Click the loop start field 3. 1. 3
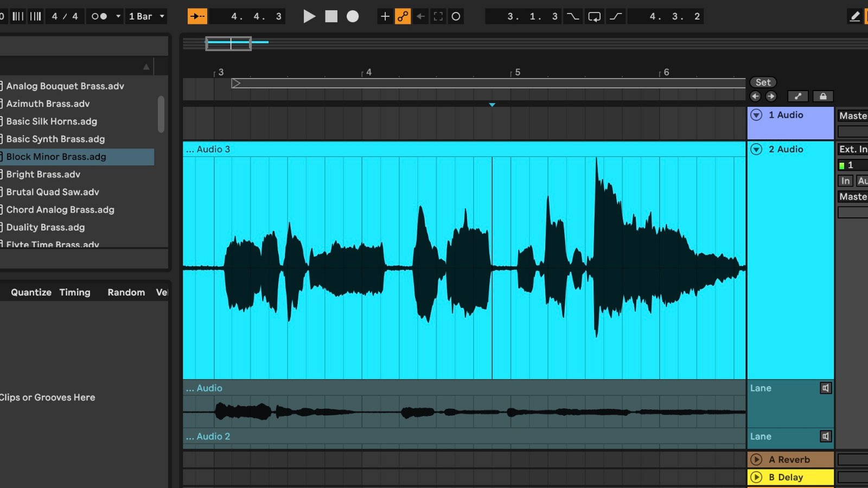Viewport: 868px width, 488px height. click(524, 16)
